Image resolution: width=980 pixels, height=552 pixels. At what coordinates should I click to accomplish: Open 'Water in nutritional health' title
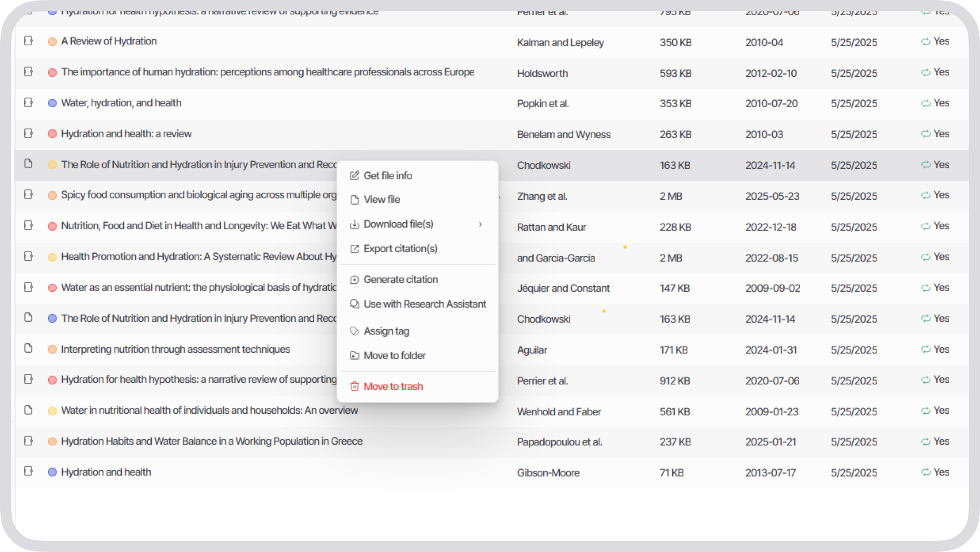210,410
